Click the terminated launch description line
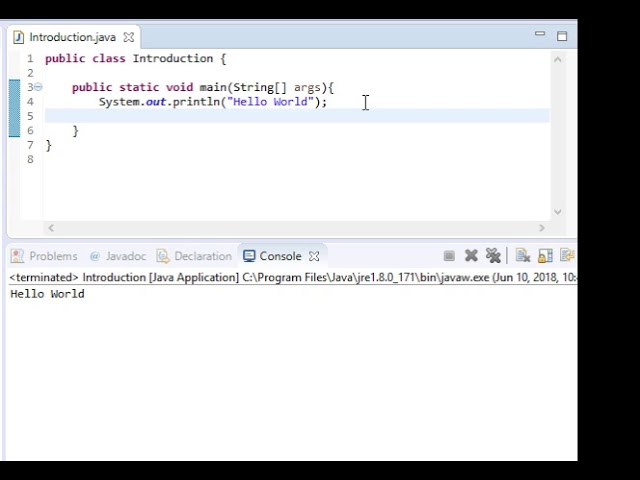Screen dimensions: 640x480 pyautogui.click(x=292, y=278)
